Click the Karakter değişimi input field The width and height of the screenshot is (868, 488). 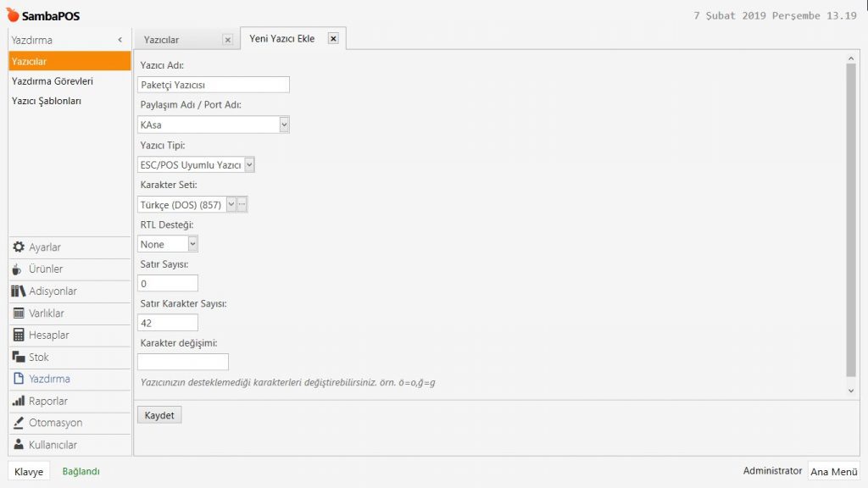[183, 362]
